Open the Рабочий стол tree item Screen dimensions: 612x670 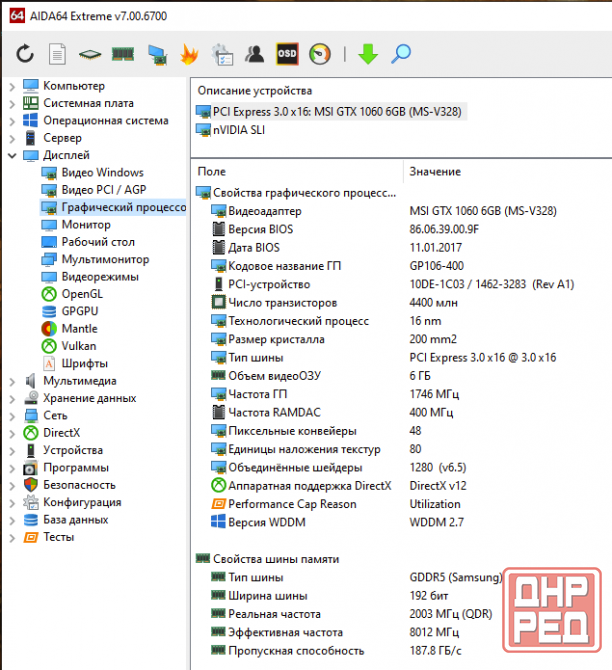[x=88, y=242]
